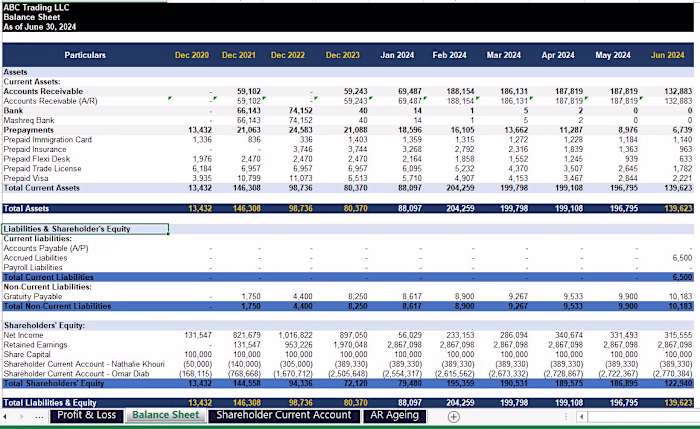Select 'Prepaid Flexi Desk' row label
Viewport: 700px width, 429px height.
tap(37, 159)
